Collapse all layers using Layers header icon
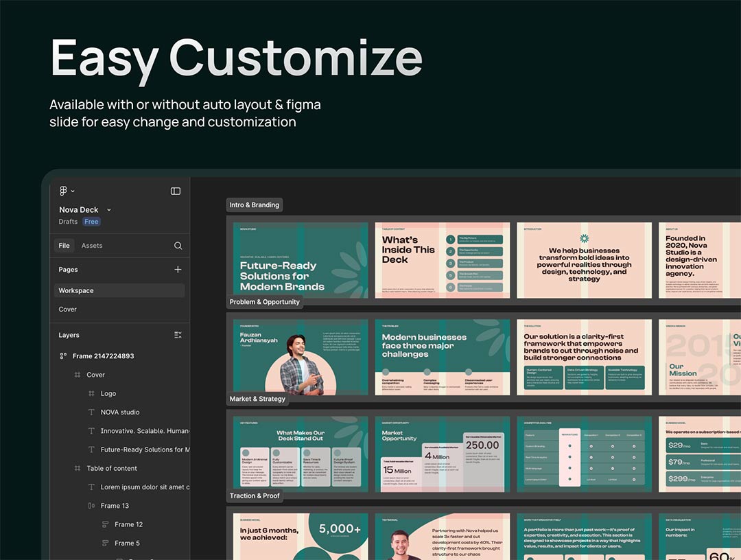This screenshot has width=741, height=560. [178, 336]
